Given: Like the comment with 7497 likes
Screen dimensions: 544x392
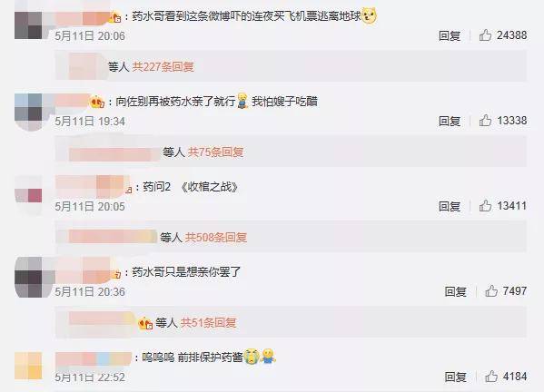Looking at the screenshot, I should pos(491,291).
